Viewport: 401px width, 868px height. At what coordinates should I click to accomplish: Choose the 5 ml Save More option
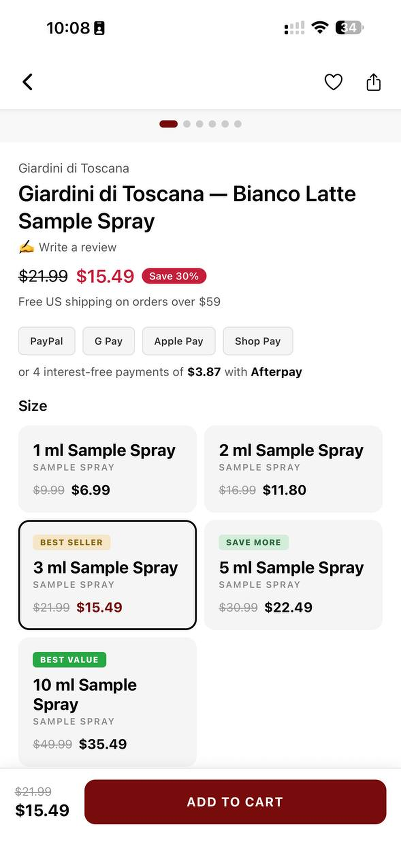[x=293, y=575]
